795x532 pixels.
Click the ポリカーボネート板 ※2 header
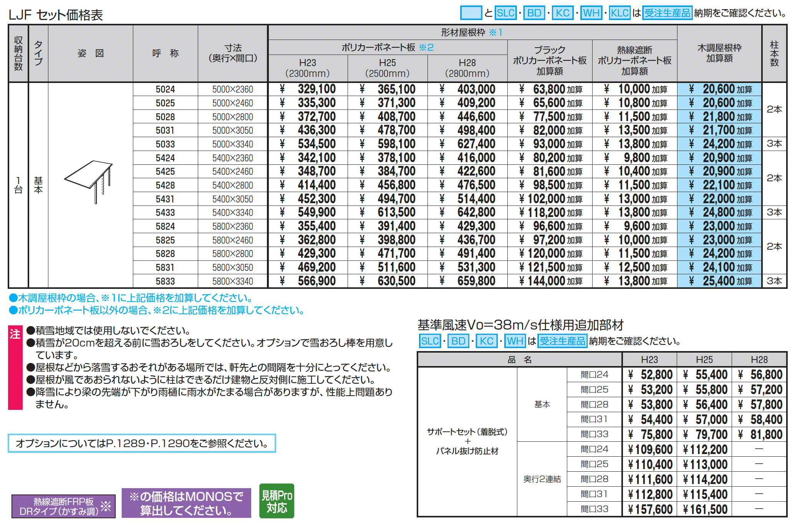(388, 47)
